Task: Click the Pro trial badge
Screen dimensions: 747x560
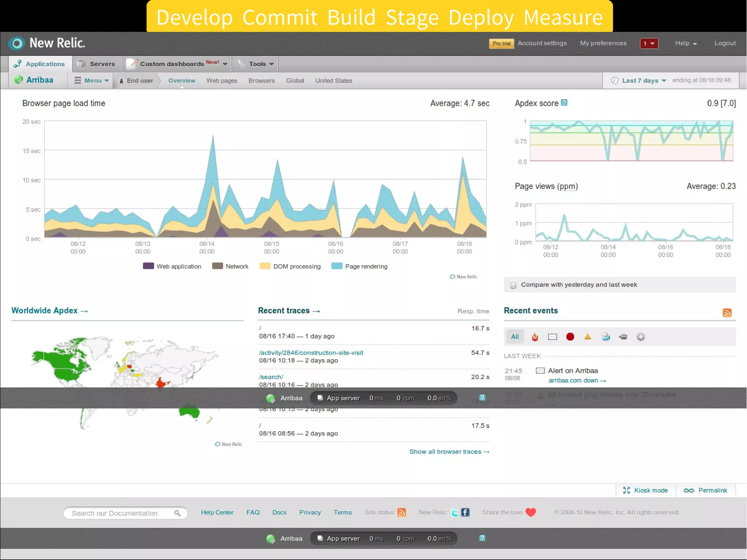Action: point(502,43)
